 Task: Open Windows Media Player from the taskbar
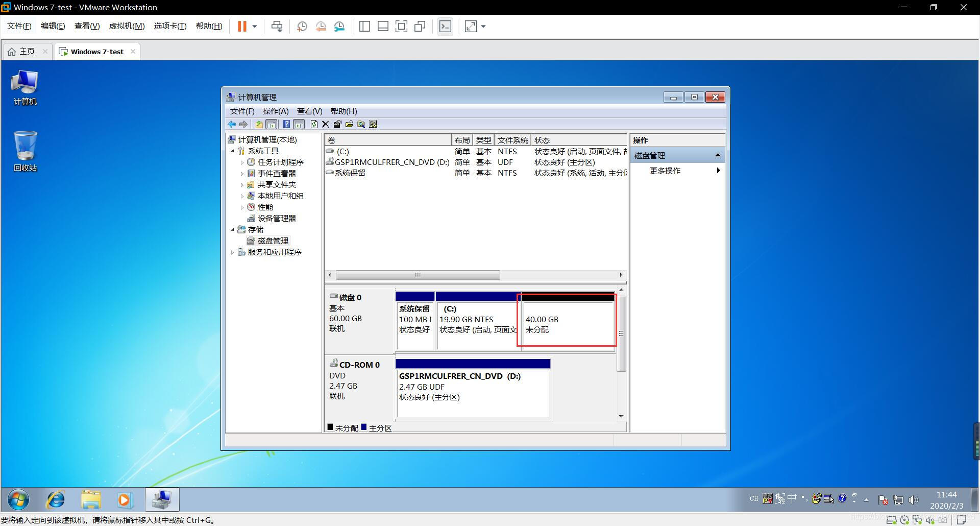(x=124, y=499)
